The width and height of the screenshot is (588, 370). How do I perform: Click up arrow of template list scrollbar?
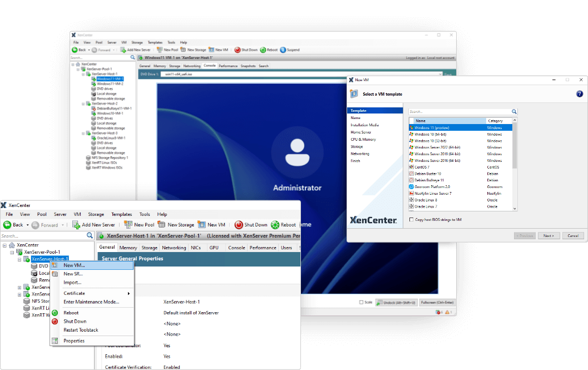(515, 120)
